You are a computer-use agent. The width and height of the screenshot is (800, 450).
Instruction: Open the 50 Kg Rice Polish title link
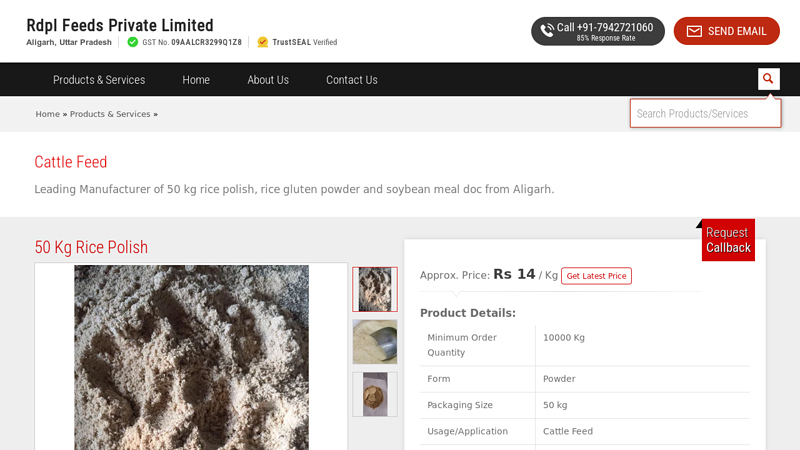point(91,247)
